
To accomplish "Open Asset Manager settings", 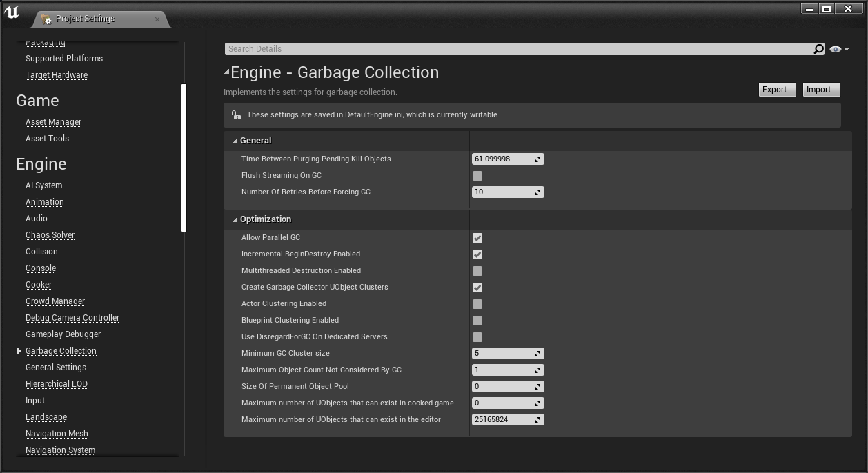I will coord(53,122).
